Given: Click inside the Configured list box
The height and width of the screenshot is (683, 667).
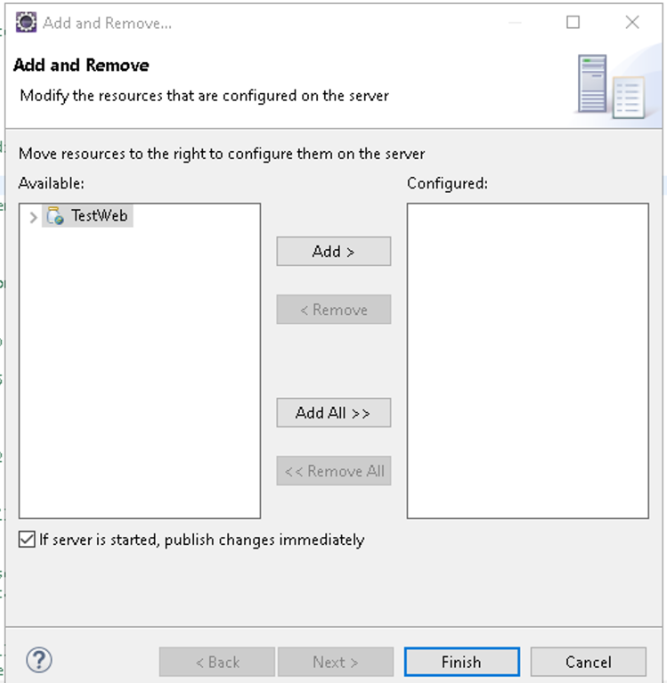Looking at the screenshot, I should pyautogui.click(x=528, y=361).
